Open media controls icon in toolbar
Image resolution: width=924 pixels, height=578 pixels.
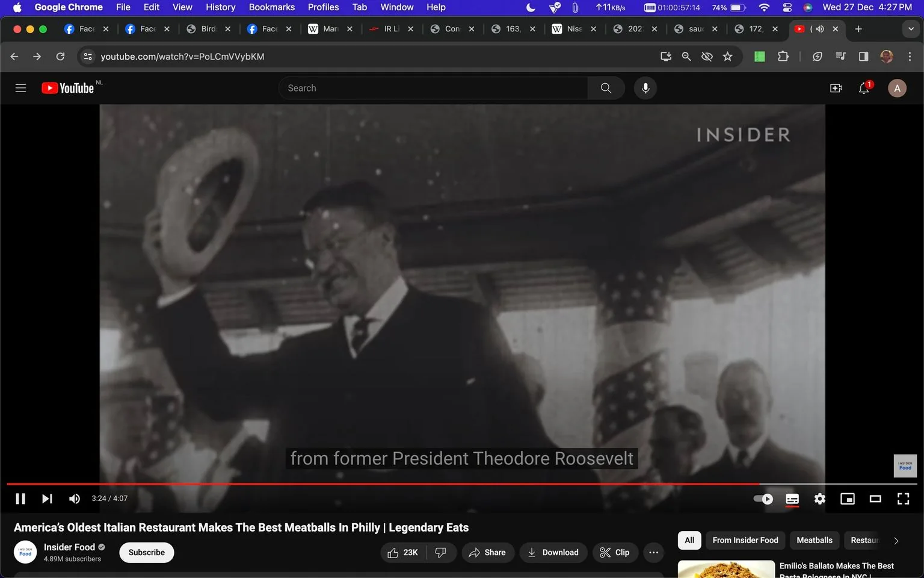point(840,57)
